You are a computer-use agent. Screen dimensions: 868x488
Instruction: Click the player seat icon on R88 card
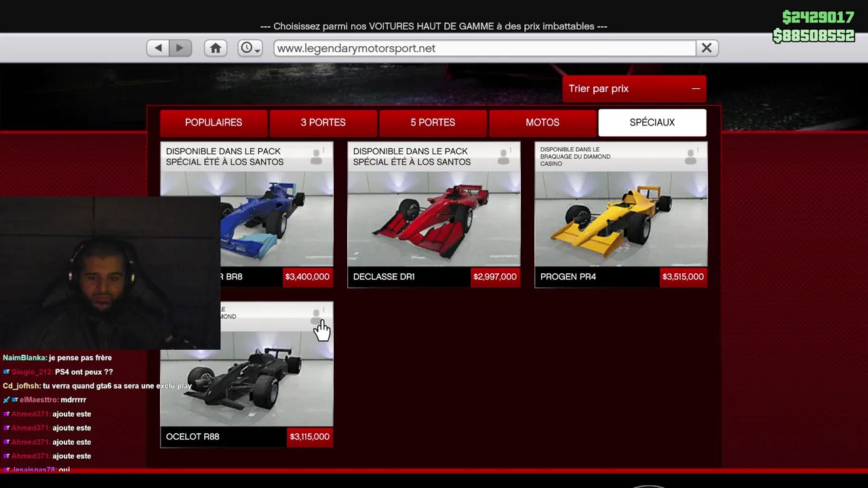pos(317,317)
